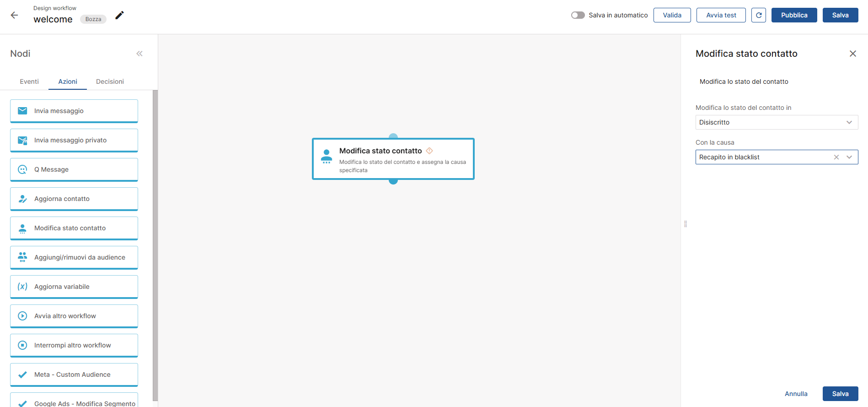Click the pencil icon to rename workflow
This screenshot has width=868, height=407.
pyautogui.click(x=119, y=15)
